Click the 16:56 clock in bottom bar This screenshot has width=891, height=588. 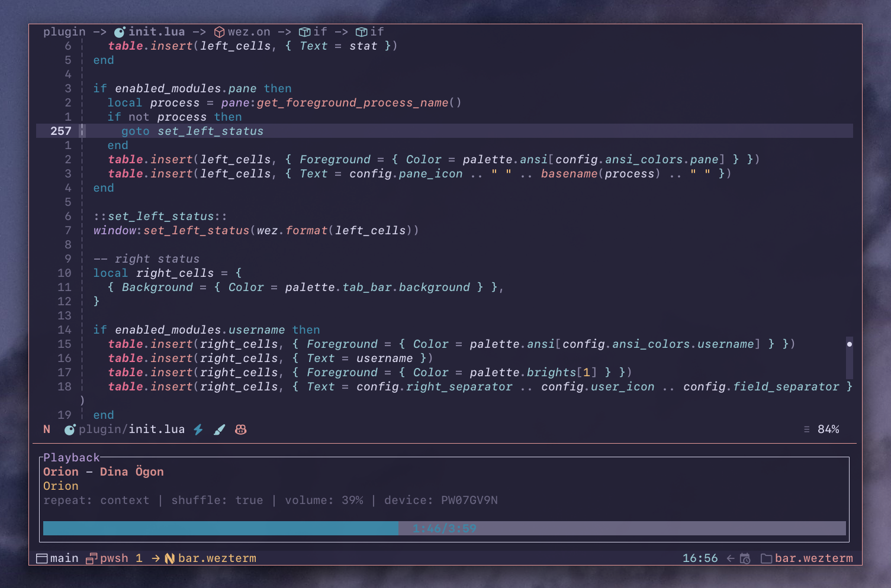(700, 558)
